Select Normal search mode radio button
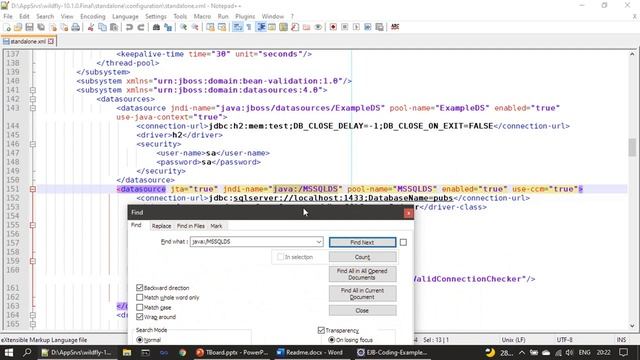 pos(140,340)
